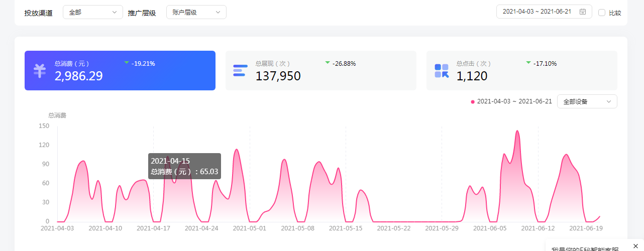Click the 2,986.29 total spend value

click(x=79, y=76)
